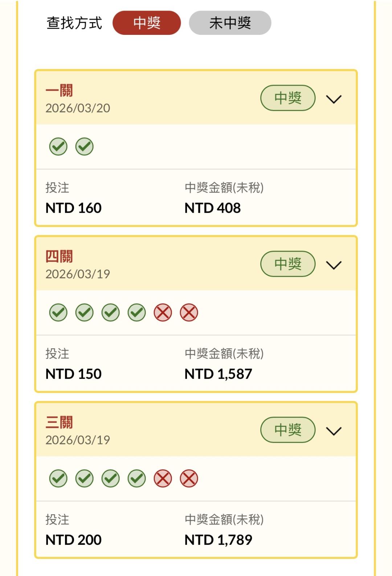The image size is (392, 576).
Task: Click second green check in 一關 card
Action: coord(85,147)
